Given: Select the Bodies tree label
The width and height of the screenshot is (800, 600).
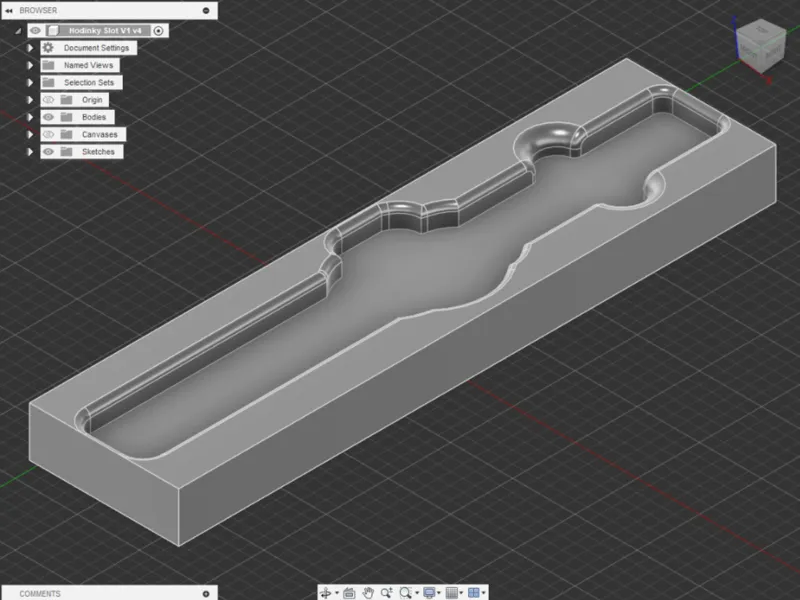Looking at the screenshot, I should coord(94,117).
